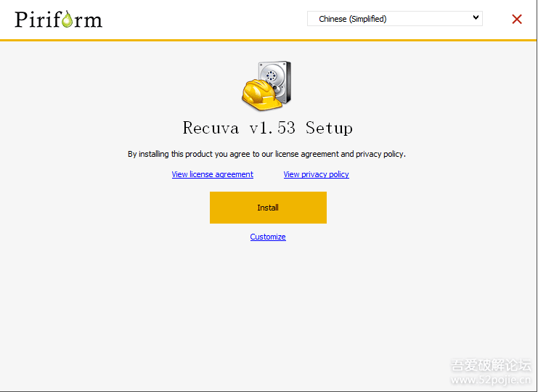Click the license agreement notice sentence
The width and height of the screenshot is (538, 392).
(x=266, y=154)
